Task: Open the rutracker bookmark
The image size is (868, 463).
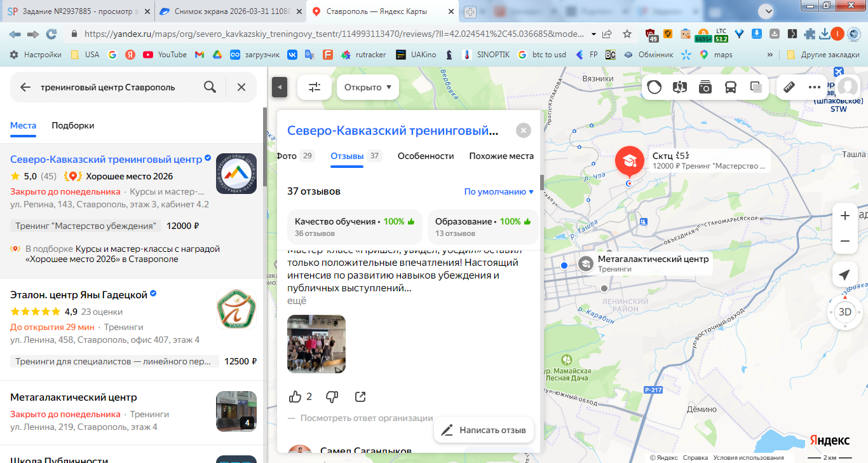Action: pyautogui.click(x=363, y=55)
